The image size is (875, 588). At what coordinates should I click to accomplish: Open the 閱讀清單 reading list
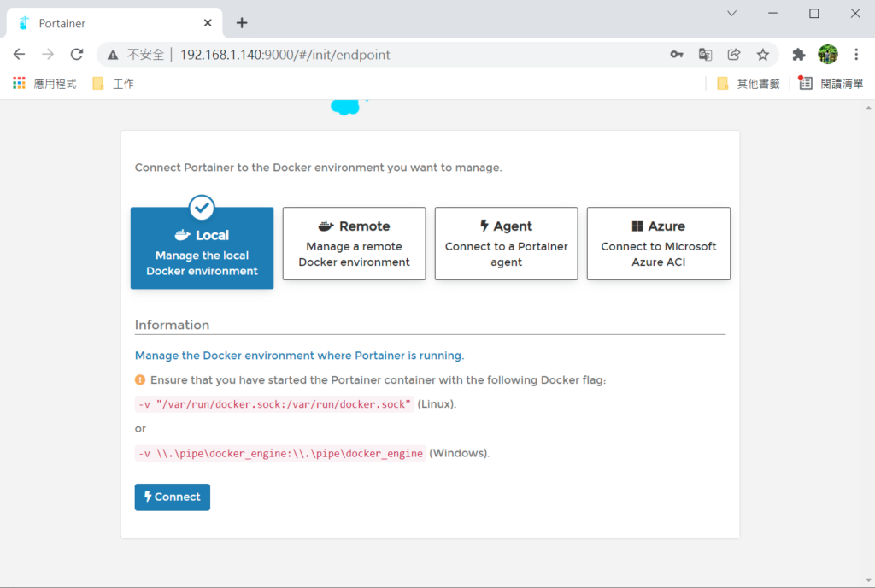coord(831,84)
